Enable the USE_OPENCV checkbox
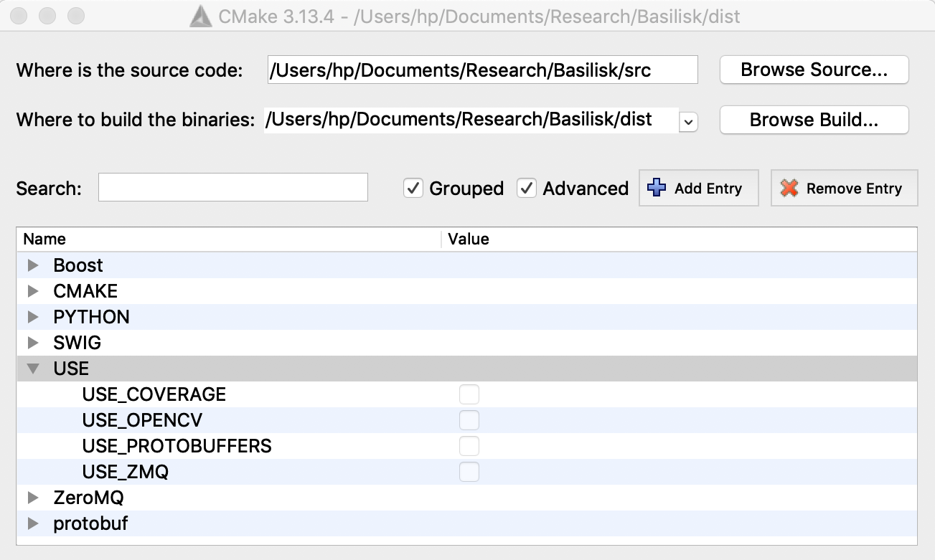 469,420
